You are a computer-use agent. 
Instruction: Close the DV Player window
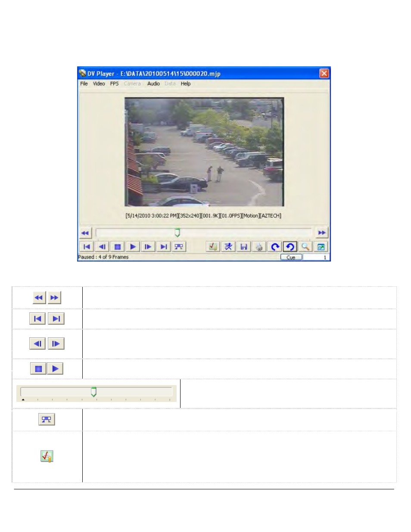tap(324, 73)
